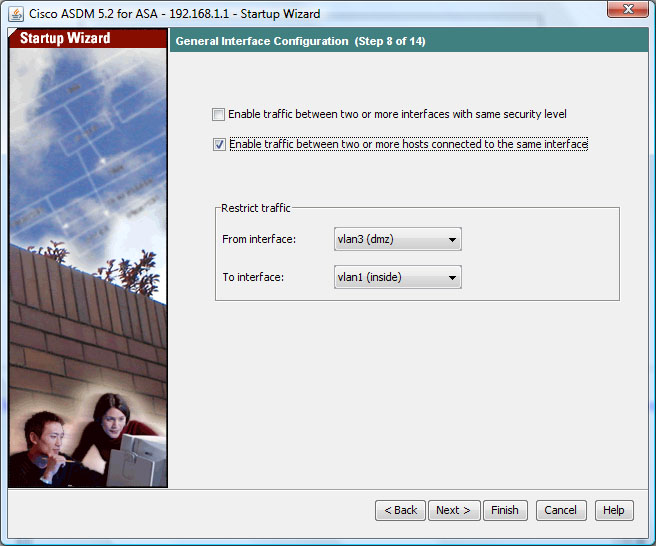The width and height of the screenshot is (656, 546).
Task: Click the From interface label
Action: (x=259, y=239)
